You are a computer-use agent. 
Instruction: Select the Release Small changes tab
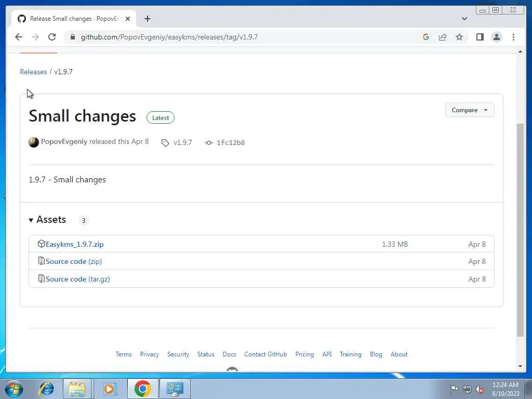click(x=74, y=19)
